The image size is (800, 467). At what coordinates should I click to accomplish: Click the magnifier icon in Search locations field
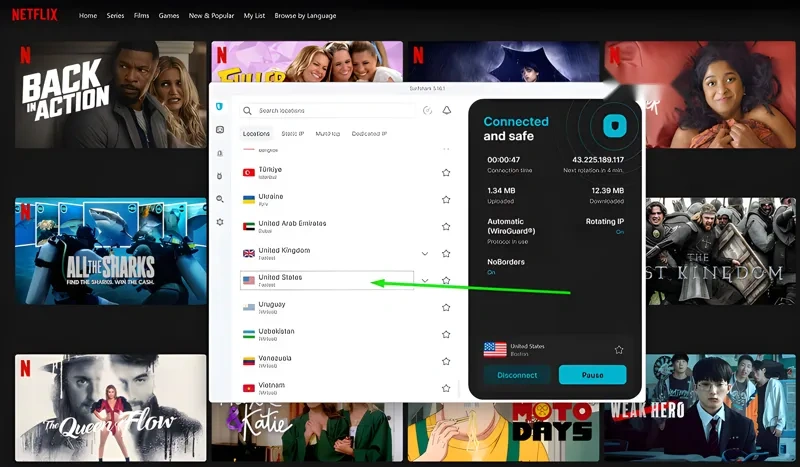pyautogui.click(x=247, y=110)
